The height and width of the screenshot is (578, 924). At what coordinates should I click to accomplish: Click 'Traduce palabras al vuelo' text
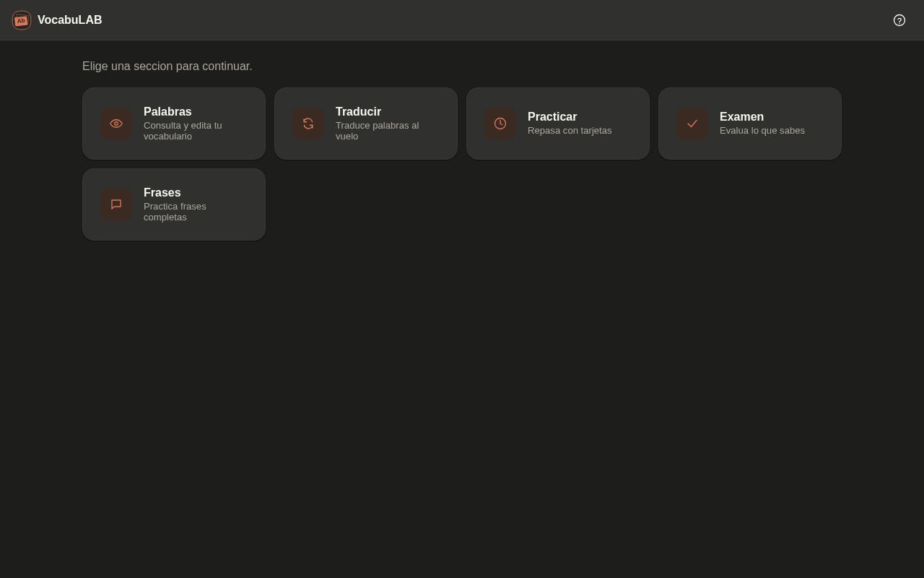[377, 131]
